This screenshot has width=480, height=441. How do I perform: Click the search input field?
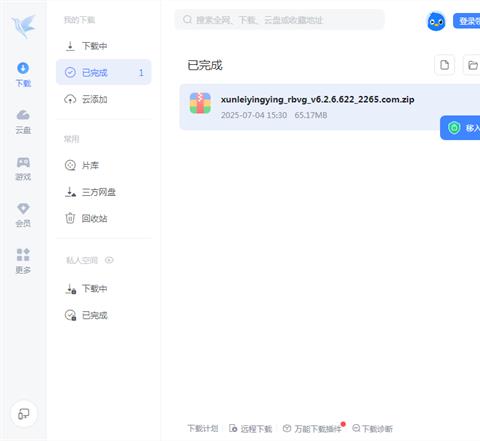(279, 20)
